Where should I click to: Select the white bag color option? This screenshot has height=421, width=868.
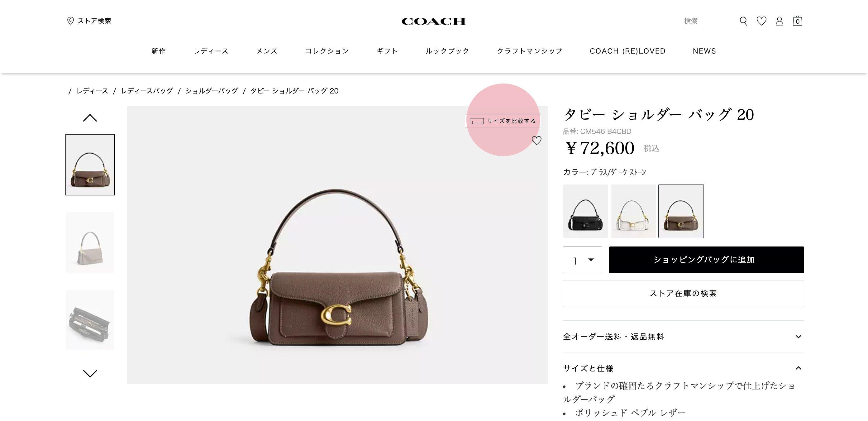633,211
